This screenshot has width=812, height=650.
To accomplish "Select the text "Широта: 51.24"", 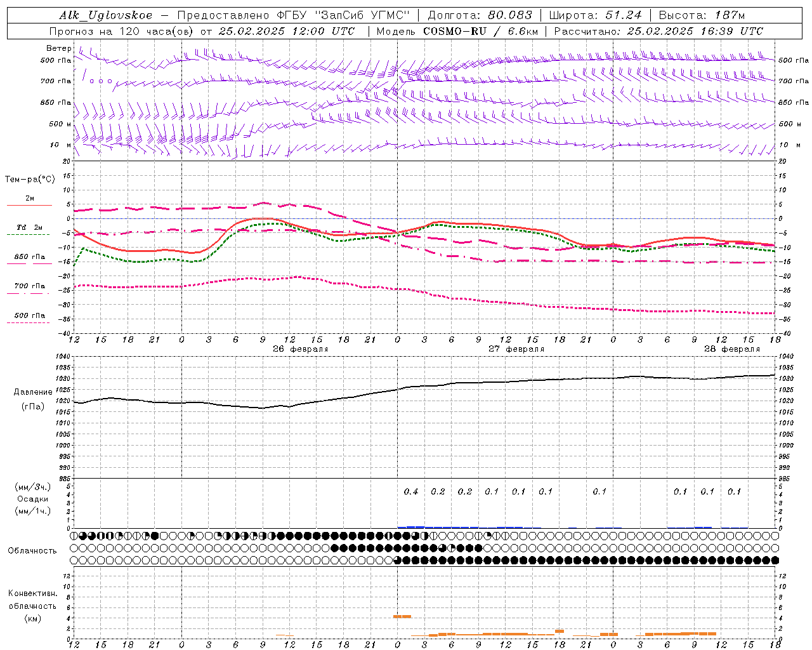I will click(595, 15).
